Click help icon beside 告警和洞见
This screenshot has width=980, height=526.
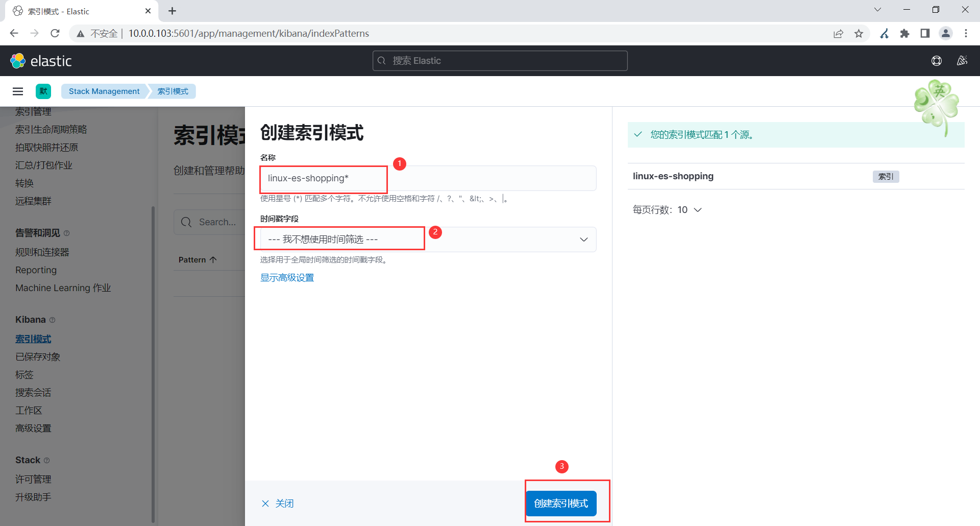pyautogui.click(x=67, y=233)
